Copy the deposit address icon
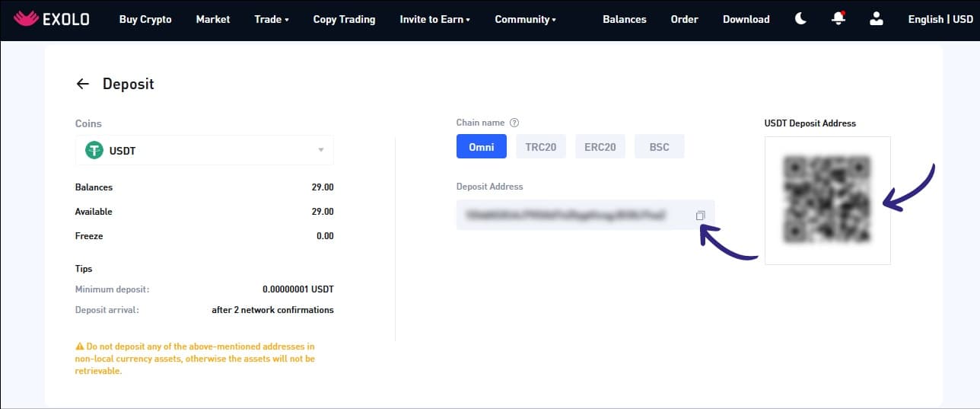Image resolution: width=980 pixels, height=409 pixels. [x=700, y=216]
